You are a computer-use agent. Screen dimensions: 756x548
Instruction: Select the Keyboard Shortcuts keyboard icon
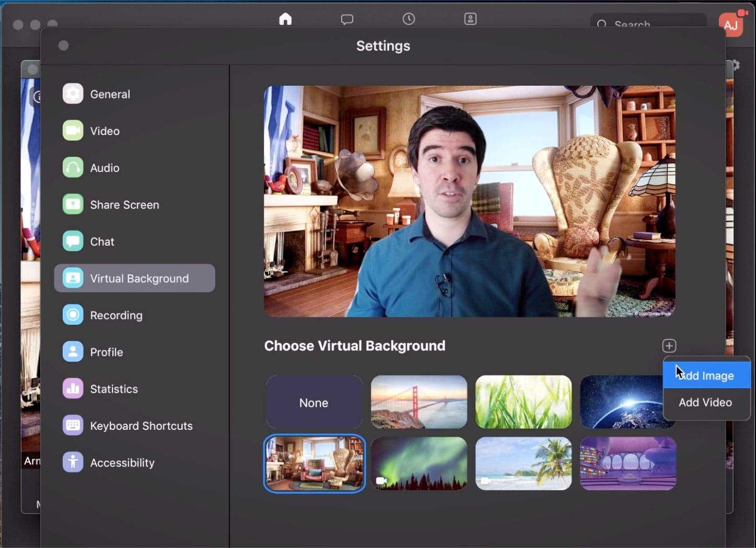(73, 426)
